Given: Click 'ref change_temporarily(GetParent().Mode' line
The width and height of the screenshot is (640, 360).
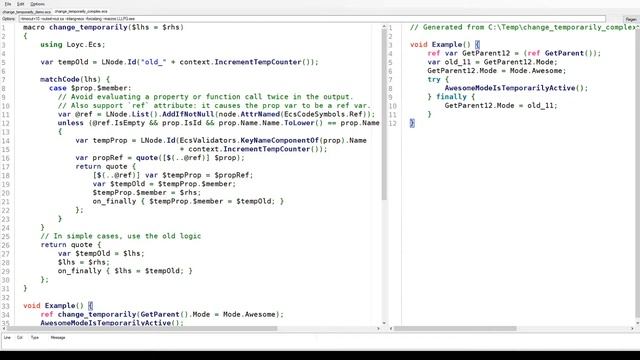Looking at the screenshot, I should [162, 314].
